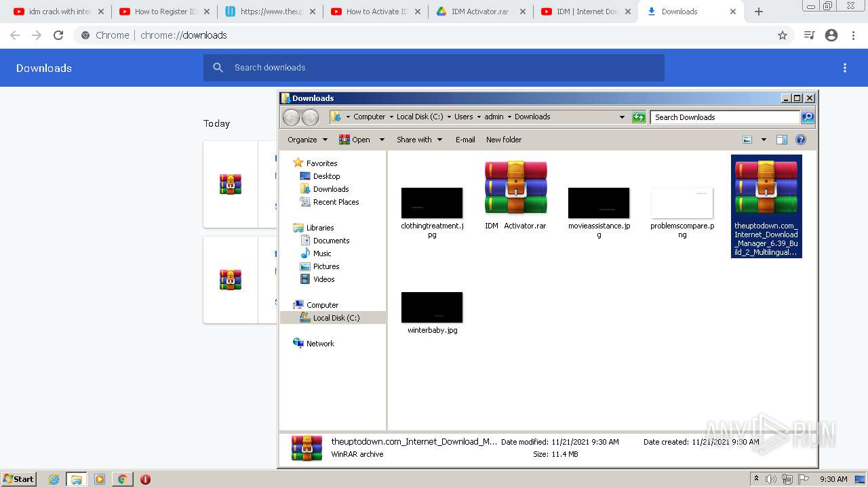Close the chrome Downloads tab
This screenshot has width=868, height=488.
click(x=733, y=12)
